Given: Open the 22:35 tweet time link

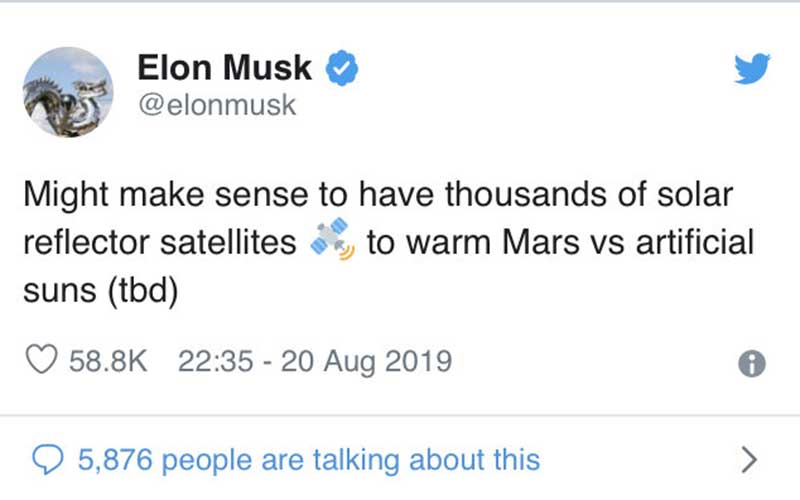Looking at the screenshot, I should tap(215, 361).
